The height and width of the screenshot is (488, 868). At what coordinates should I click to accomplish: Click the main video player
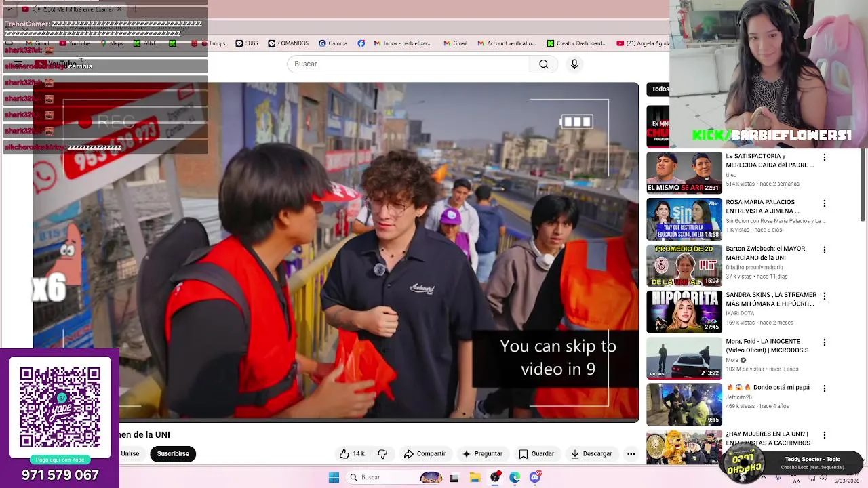336,252
